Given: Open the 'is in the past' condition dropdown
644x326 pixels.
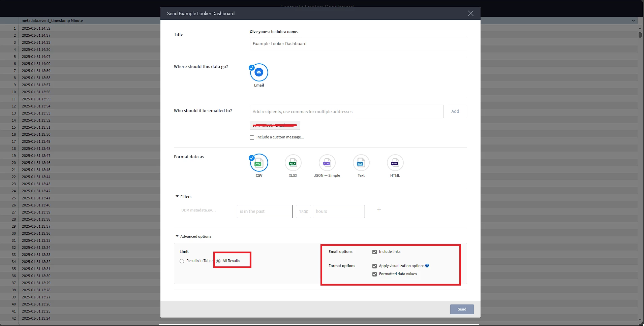Looking at the screenshot, I should pos(265,211).
